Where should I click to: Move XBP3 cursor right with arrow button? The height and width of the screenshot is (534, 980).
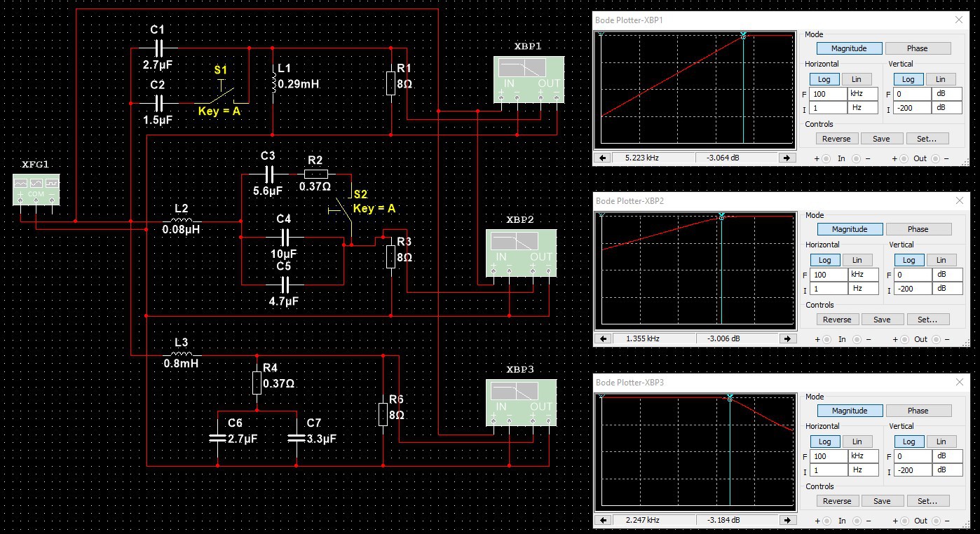pos(789,521)
